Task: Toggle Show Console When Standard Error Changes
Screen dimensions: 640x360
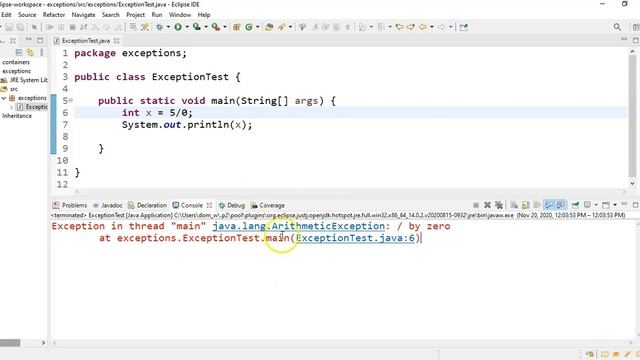Action: coord(561,205)
